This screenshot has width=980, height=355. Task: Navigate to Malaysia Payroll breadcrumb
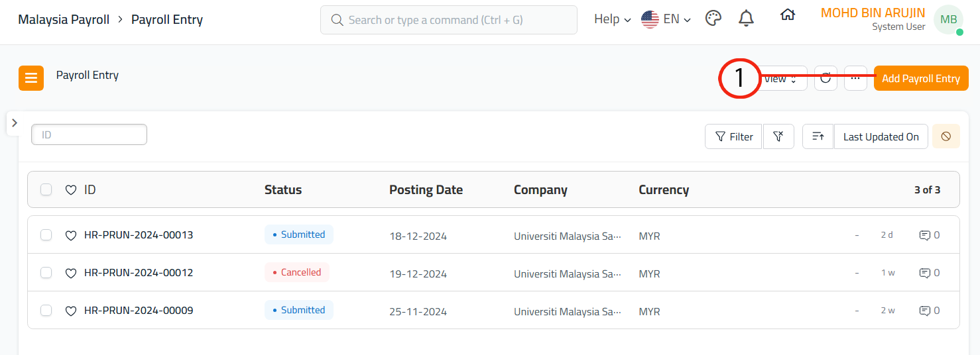click(64, 20)
